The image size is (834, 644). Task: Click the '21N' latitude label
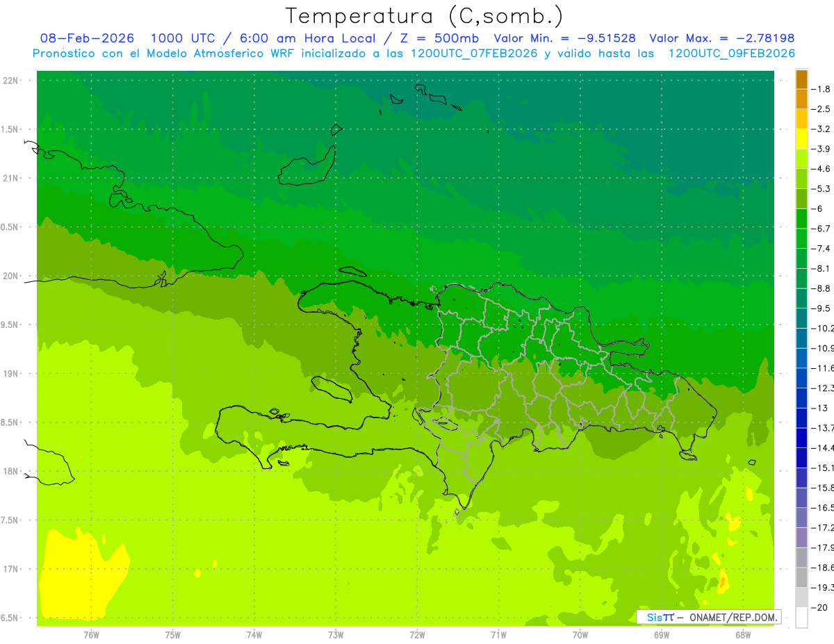click(11, 178)
